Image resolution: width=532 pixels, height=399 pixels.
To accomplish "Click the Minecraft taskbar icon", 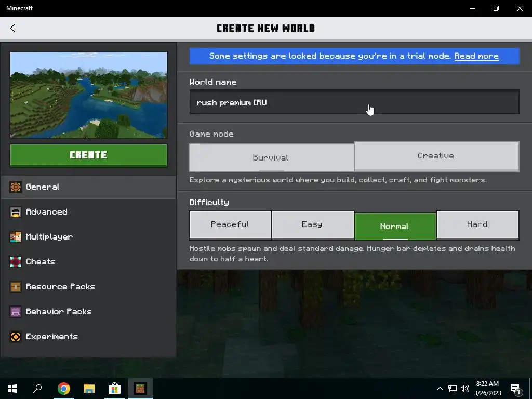I will coord(140,389).
